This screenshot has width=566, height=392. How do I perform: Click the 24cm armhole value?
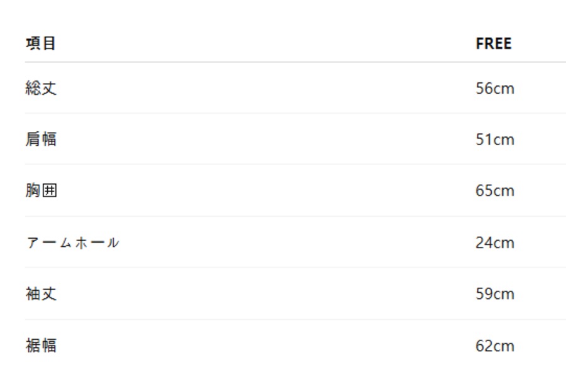[495, 242]
